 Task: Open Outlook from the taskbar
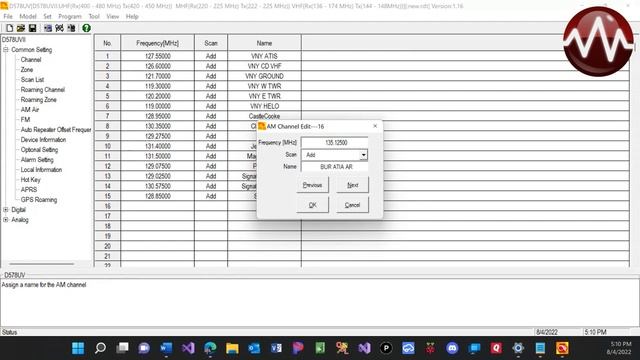click(254, 348)
